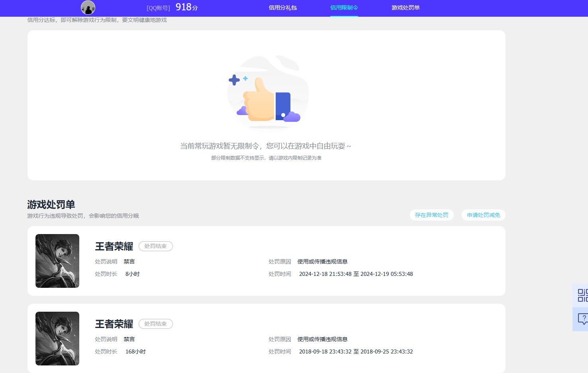Viewport: 588px width, 373px height.
Task: Click the 168小时 penalty duration
Action: coord(135,352)
